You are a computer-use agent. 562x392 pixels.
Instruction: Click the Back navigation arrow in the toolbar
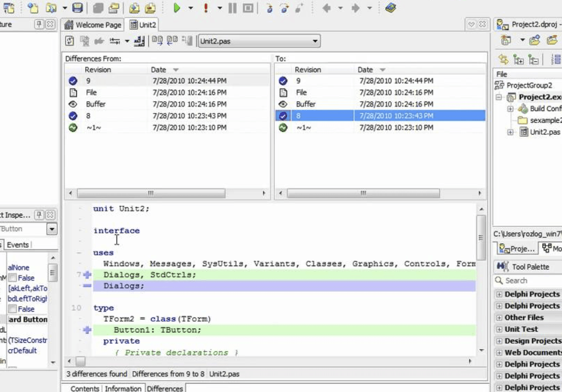pos(327,8)
